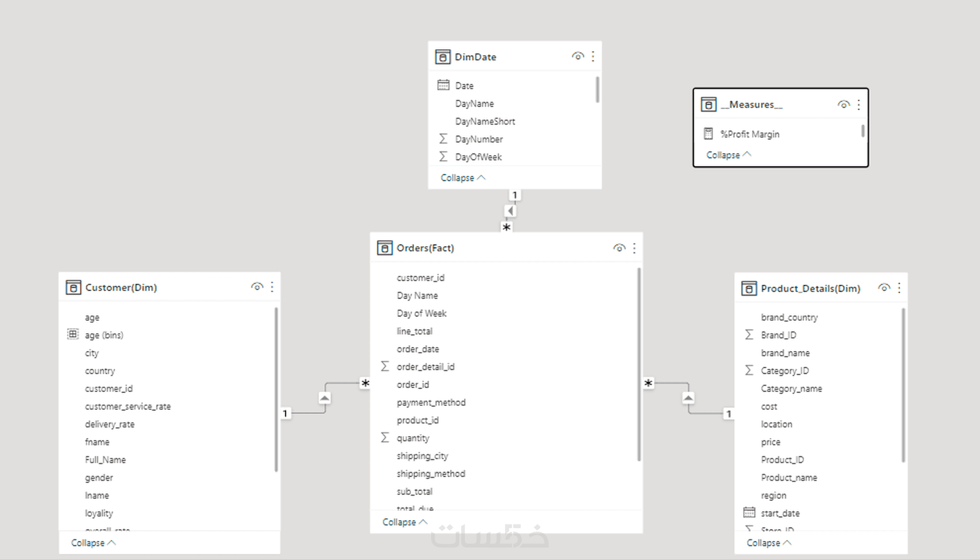Open the DimDate table more options menu
Image resolution: width=980 pixels, height=559 pixels.
tap(593, 56)
